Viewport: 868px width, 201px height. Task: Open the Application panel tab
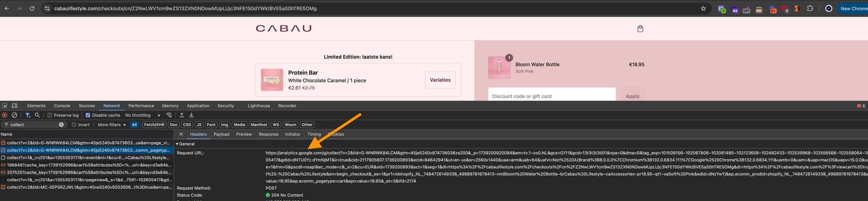point(198,106)
